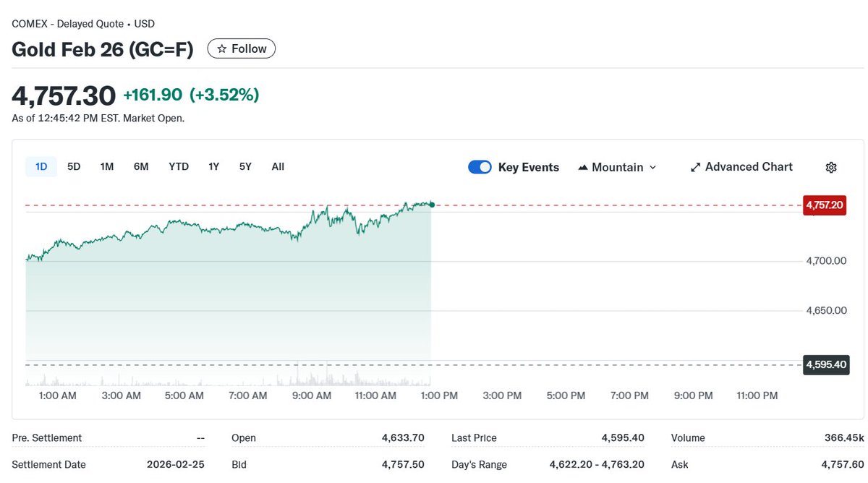Select the 6M range tab
Viewport: 868px width, 483px height.
pyautogui.click(x=141, y=166)
